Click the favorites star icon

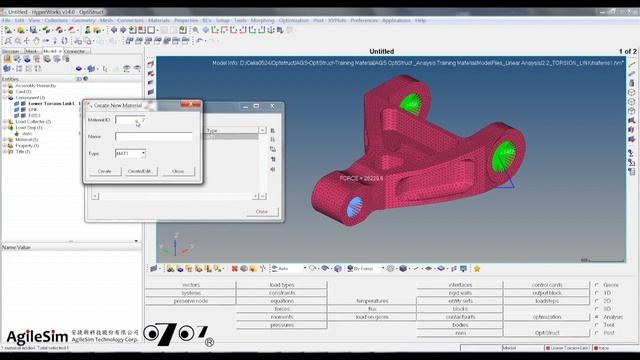click(477, 269)
